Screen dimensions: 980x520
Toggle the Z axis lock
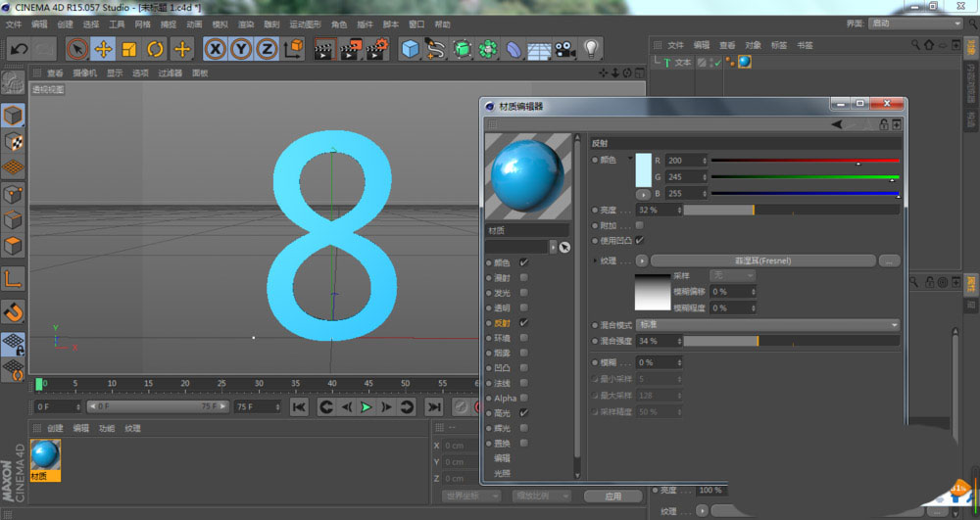pyautogui.click(x=267, y=49)
